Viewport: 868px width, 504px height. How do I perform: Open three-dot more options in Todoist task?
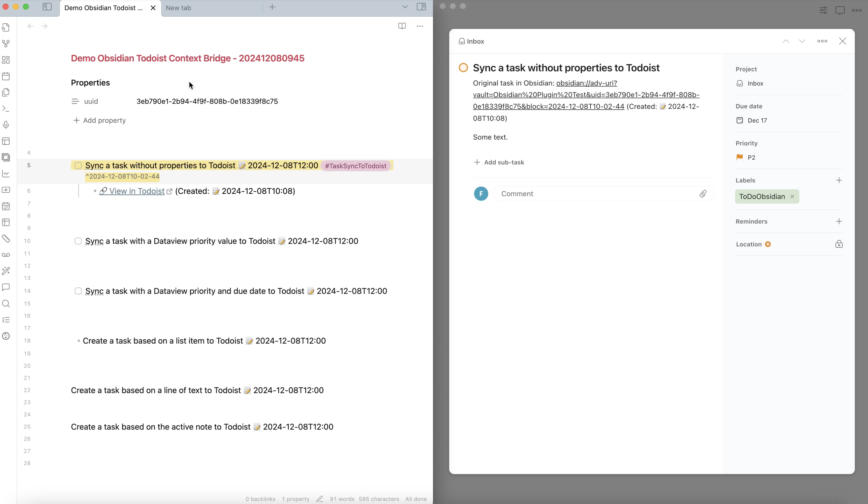pos(822,41)
